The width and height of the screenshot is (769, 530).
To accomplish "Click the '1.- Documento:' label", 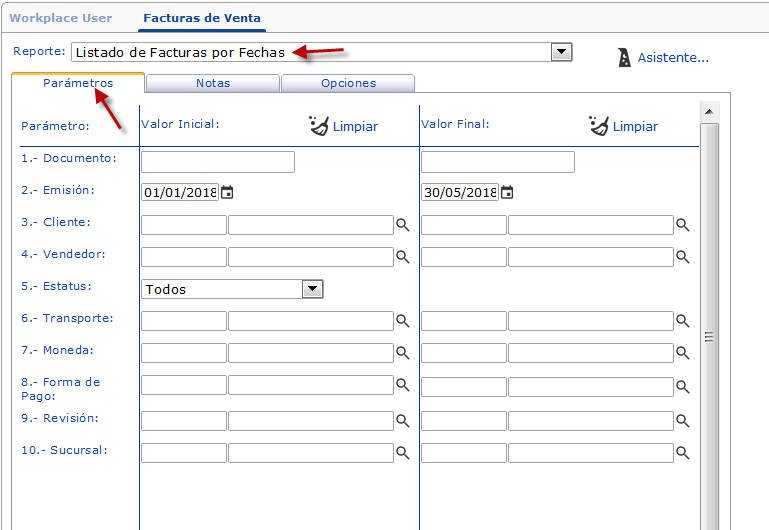I will [69, 158].
